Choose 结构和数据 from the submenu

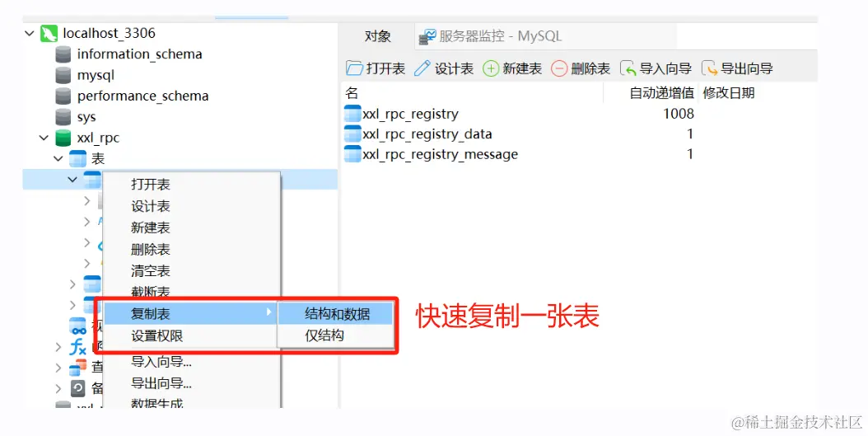[x=337, y=314]
